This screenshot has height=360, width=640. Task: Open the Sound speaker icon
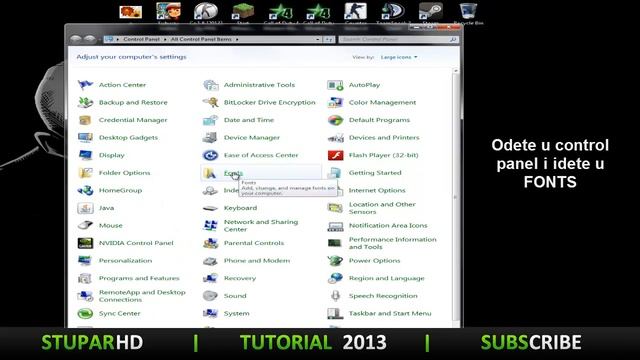(211, 296)
